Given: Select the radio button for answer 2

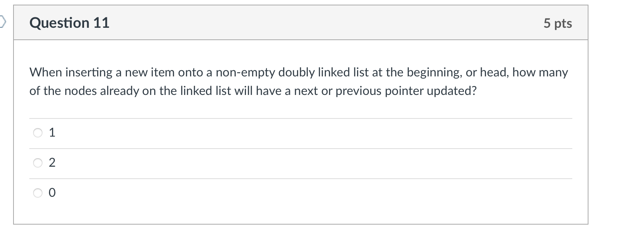Looking at the screenshot, I should pyautogui.click(x=37, y=163).
